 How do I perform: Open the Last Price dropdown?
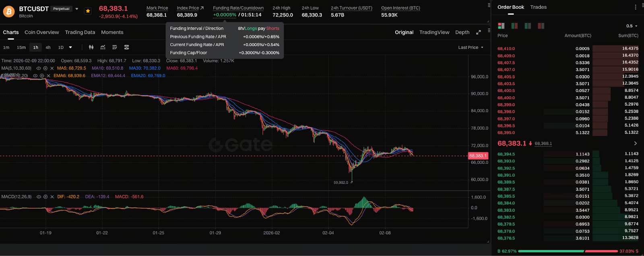click(471, 47)
